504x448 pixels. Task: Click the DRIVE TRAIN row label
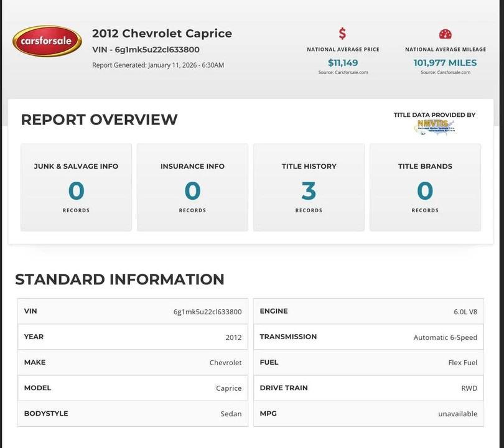[284, 388]
